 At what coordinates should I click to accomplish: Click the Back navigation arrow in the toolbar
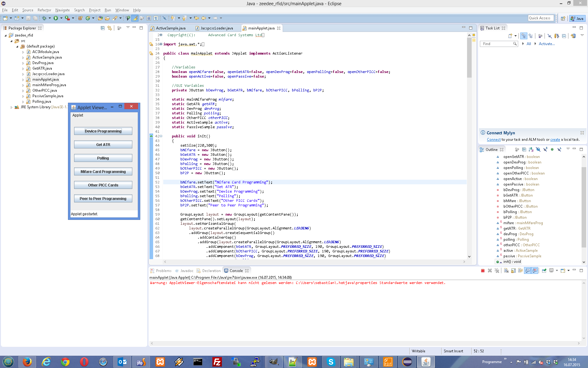[x=203, y=18]
